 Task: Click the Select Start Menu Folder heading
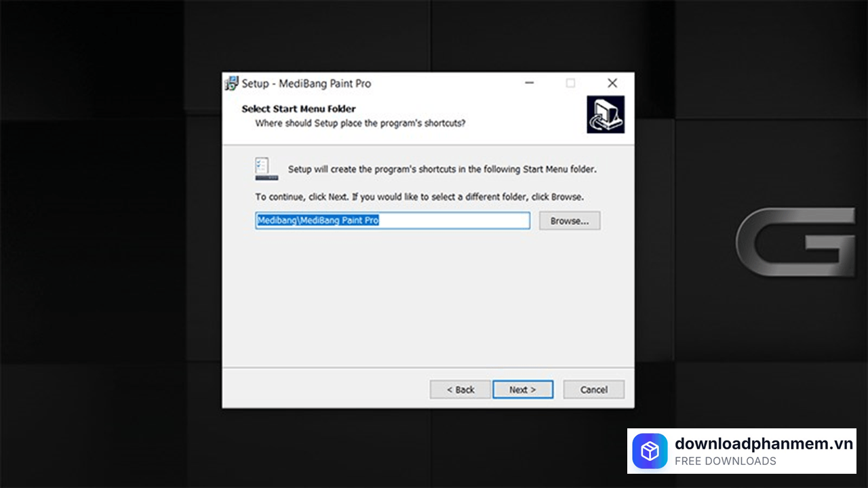pyautogui.click(x=298, y=108)
